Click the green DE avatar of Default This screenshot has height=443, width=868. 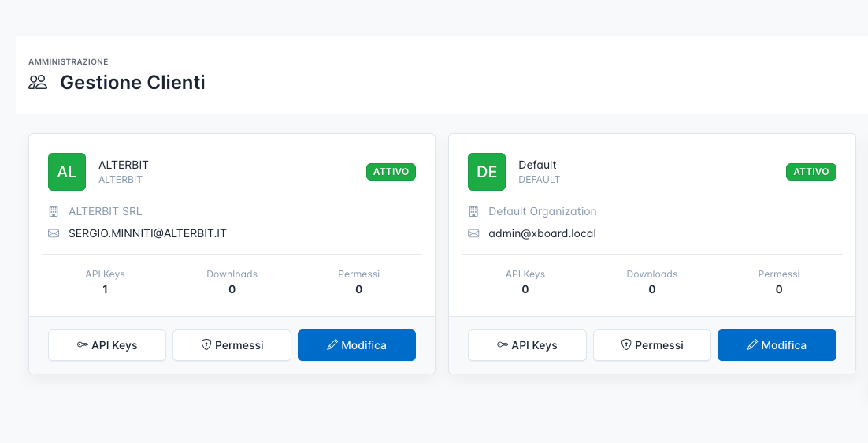point(487,172)
